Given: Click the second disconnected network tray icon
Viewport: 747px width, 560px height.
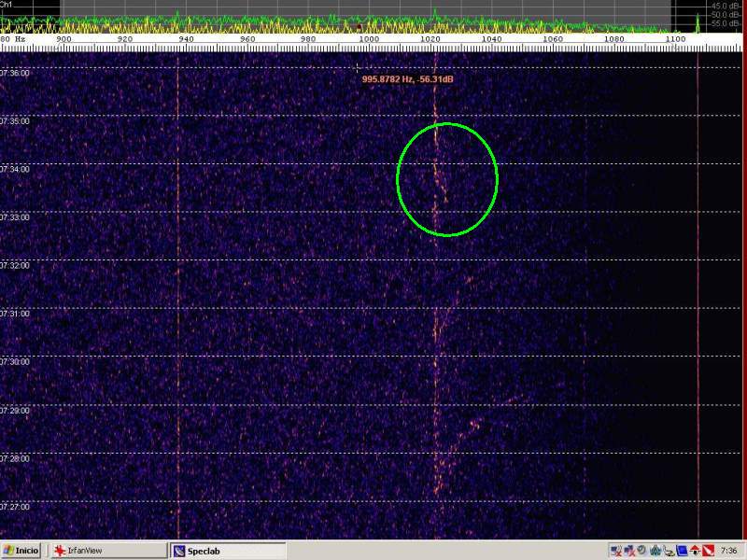Looking at the screenshot, I should click(629, 551).
